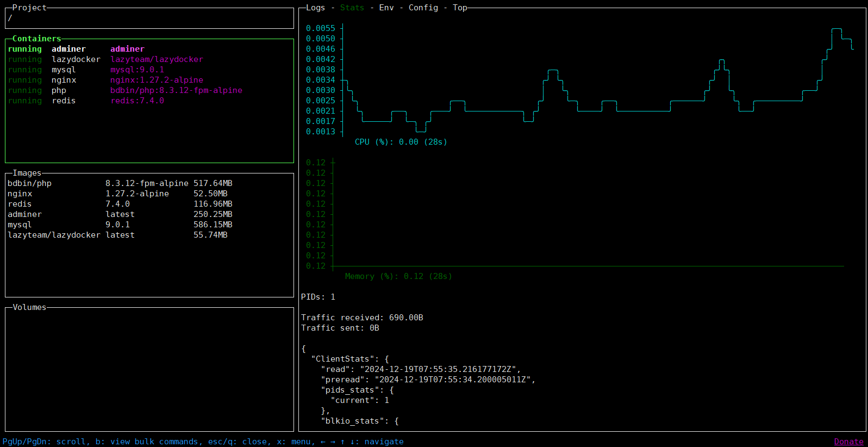The width and height of the screenshot is (868, 447).
Task: Switch to the Top tab
Action: point(460,8)
